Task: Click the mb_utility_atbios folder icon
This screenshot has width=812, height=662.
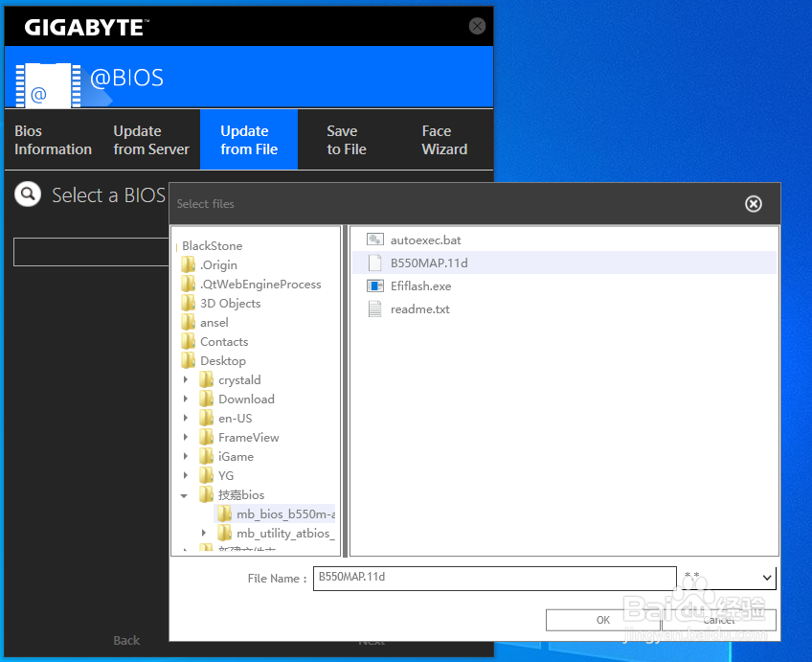Action: [224, 533]
